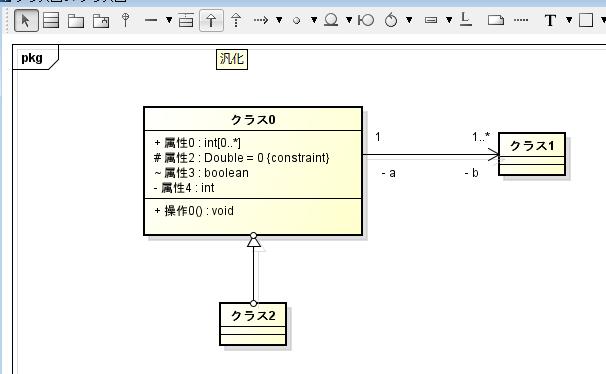Screen dimensions: 606x374
Task: Select the Entity stereotype tool
Action: pyautogui.click(x=331, y=20)
